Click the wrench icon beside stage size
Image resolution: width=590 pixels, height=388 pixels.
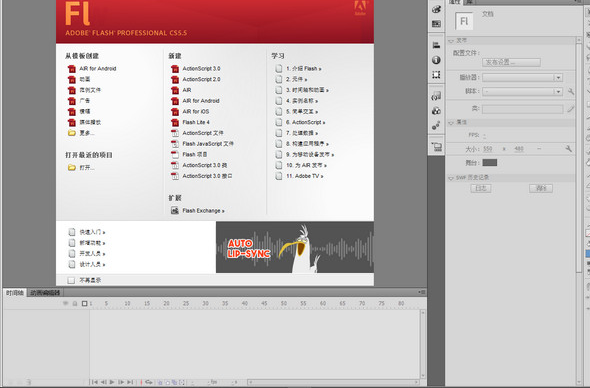point(569,149)
